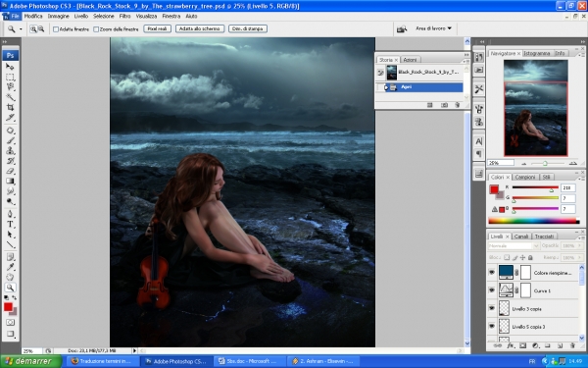Open the Area di lavoro dropdown
This screenshot has height=368, width=588.
433,28
